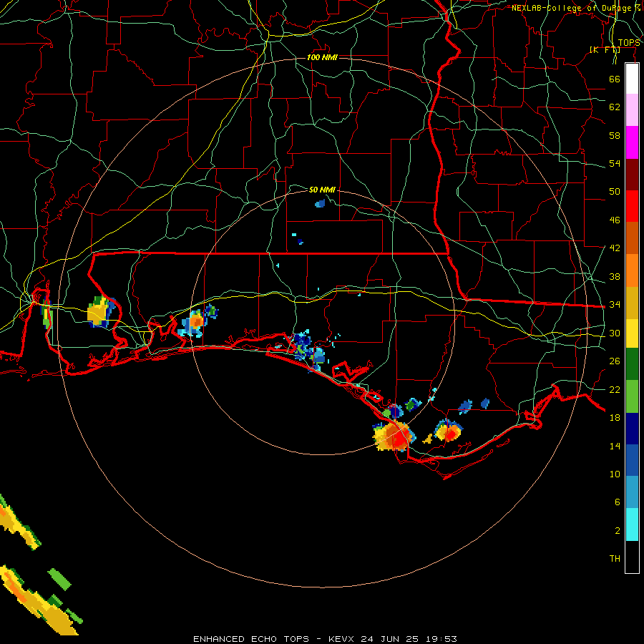Image resolution: width=644 pixels, height=644 pixels.
Task: Select the light blue legend swatch
Action: pyautogui.click(x=632, y=492)
